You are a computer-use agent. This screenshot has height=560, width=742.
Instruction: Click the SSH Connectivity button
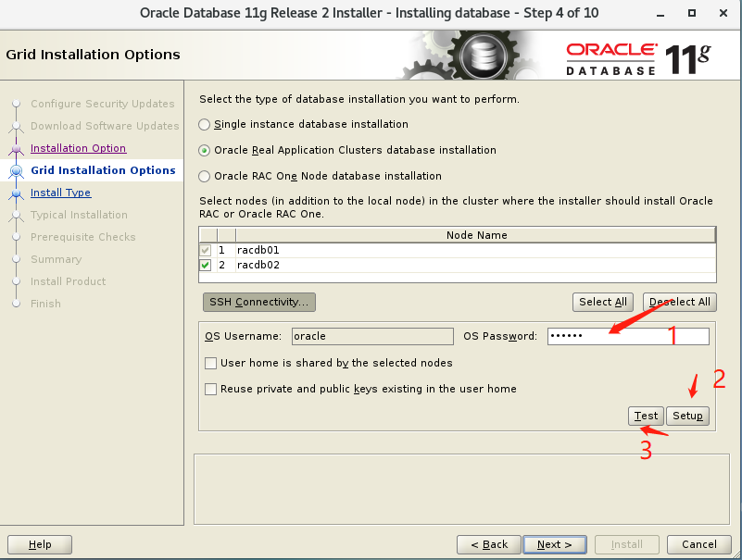pyautogui.click(x=259, y=303)
